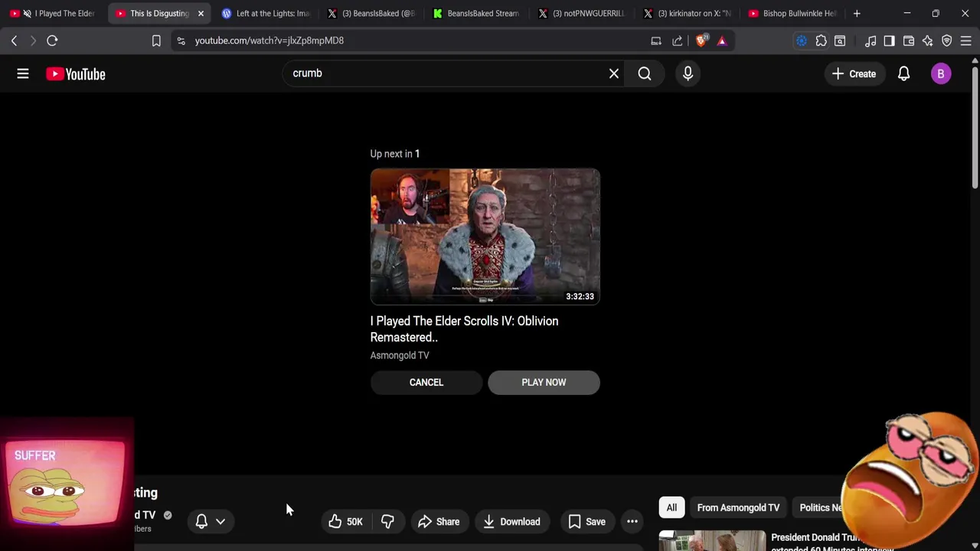Open YouTube notifications bell in the header
980x551 pixels.
click(x=904, y=73)
